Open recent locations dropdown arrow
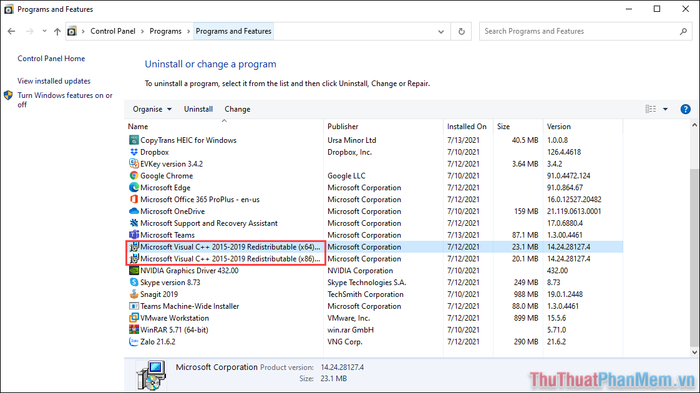The width and height of the screenshot is (700, 393). pos(44,31)
